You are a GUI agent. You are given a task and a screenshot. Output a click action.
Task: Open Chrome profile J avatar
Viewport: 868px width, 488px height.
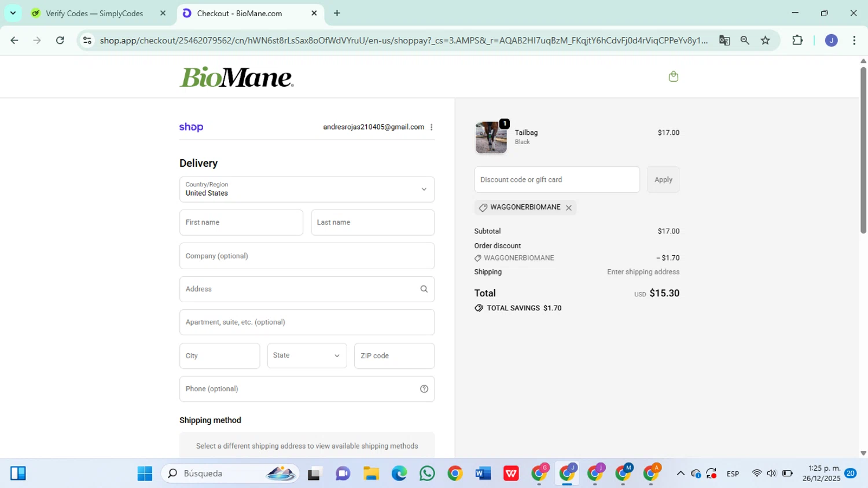[x=832, y=41]
